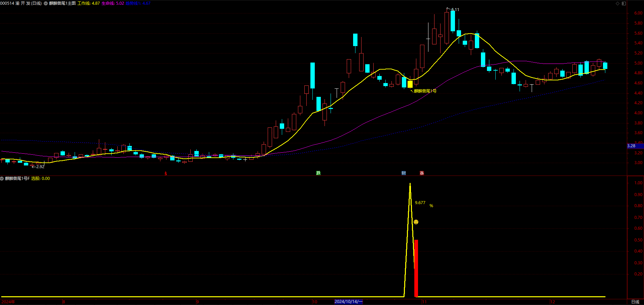Viewport: 644px width, 305px height.
Task: Click the diamond icon in the chart corner
Action: tap(617, 3)
